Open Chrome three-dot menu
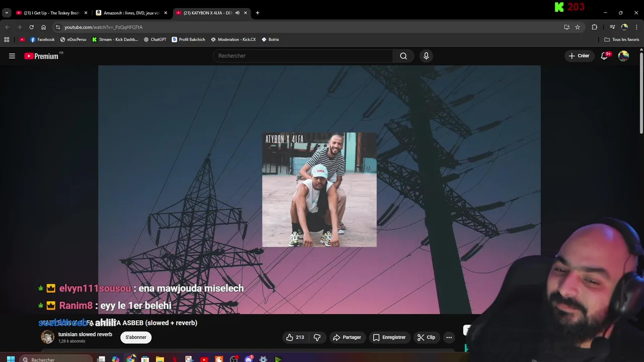644x362 pixels. pyautogui.click(x=637, y=27)
